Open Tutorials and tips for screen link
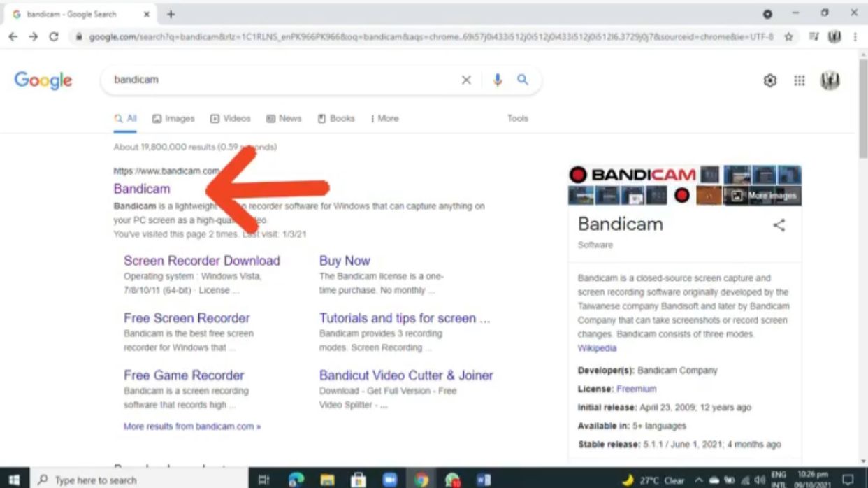 405,318
